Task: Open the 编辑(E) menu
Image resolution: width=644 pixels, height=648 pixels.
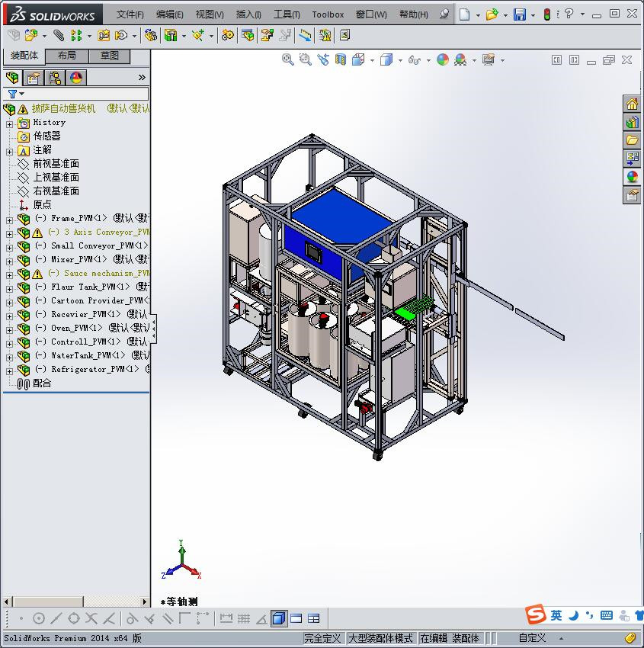Action: point(169,14)
